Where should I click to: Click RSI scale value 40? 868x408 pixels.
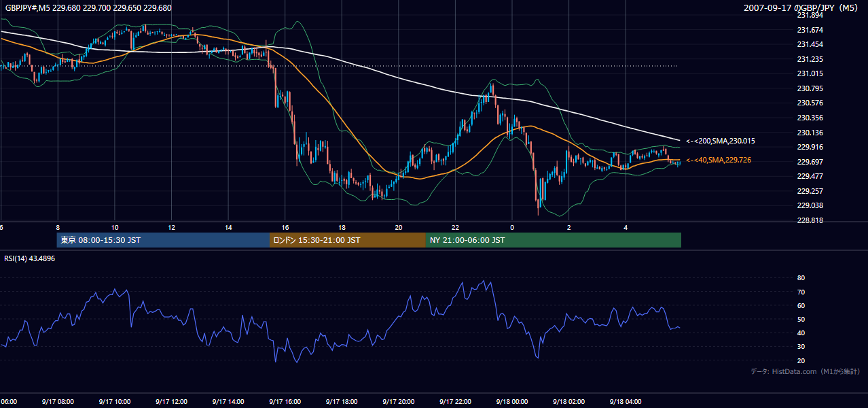801,333
